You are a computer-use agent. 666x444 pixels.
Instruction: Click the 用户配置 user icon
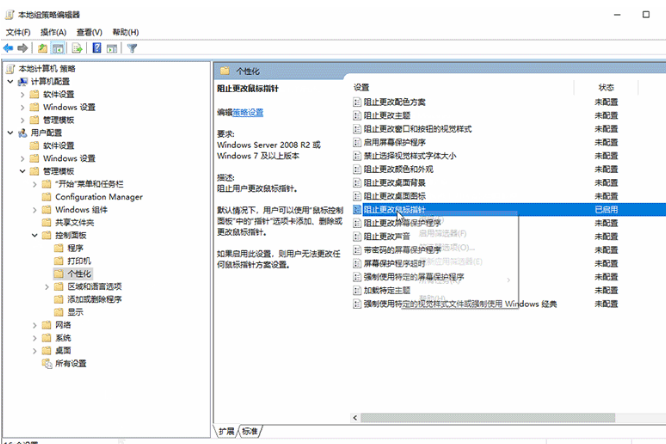pyautogui.click(x=23, y=133)
